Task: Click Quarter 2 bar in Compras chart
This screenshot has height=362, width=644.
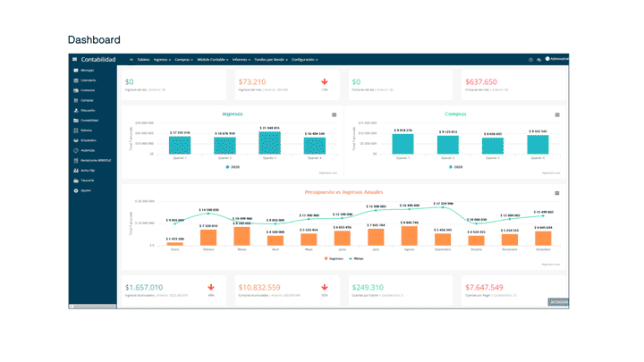Action: pos(448,145)
